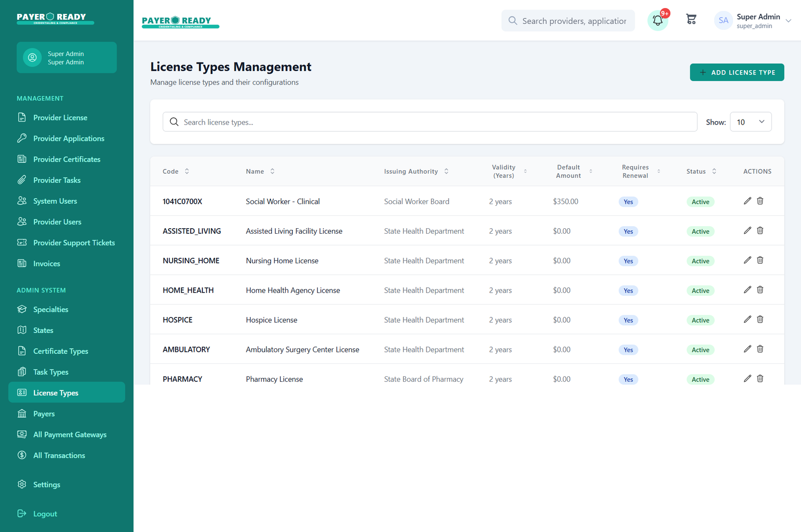Click the global search providers box
Image resolution: width=801 pixels, height=532 pixels.
click(x=573, y=21)
